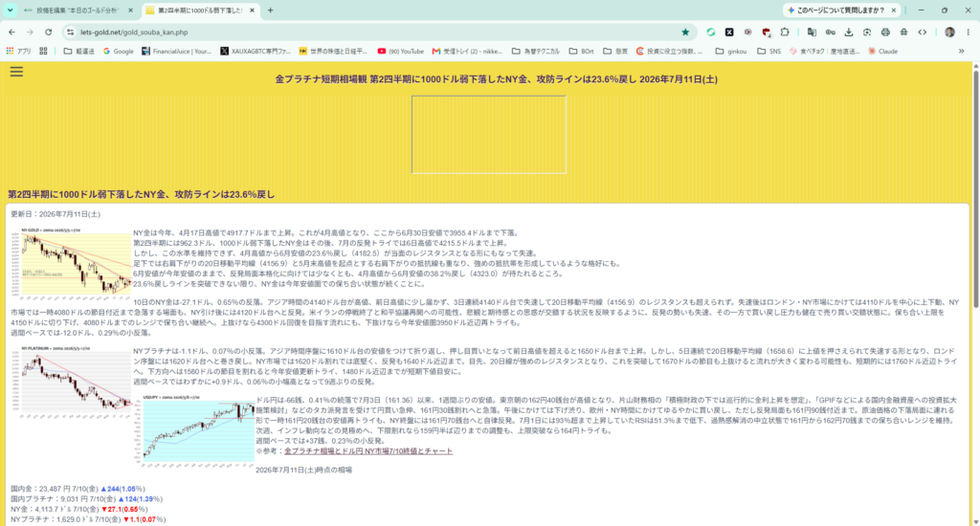Open the NY GOLD chart thumbnail
Image resolution: width=980 pixels, height=526 pixels.
[77, 262]
